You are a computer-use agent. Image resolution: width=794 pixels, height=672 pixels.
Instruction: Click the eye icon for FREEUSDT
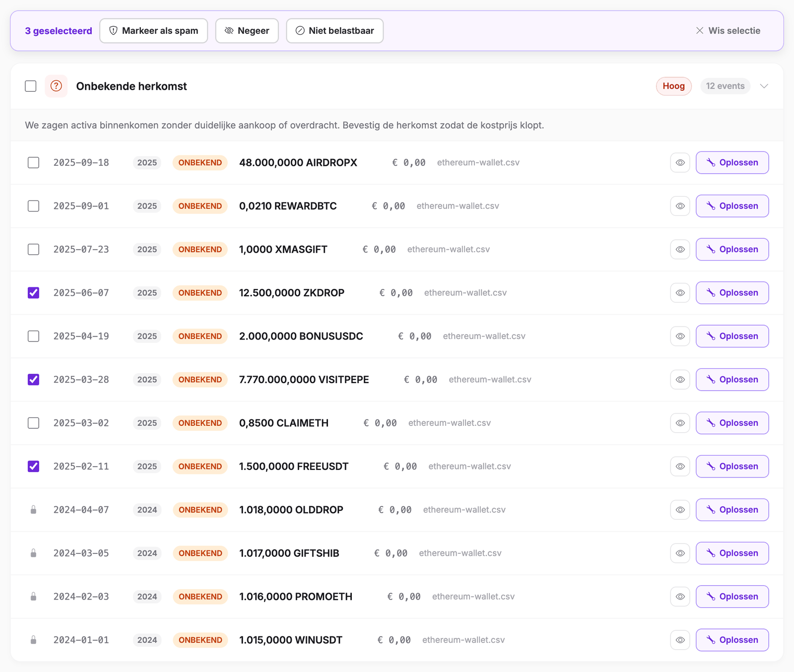coord(680,467)
